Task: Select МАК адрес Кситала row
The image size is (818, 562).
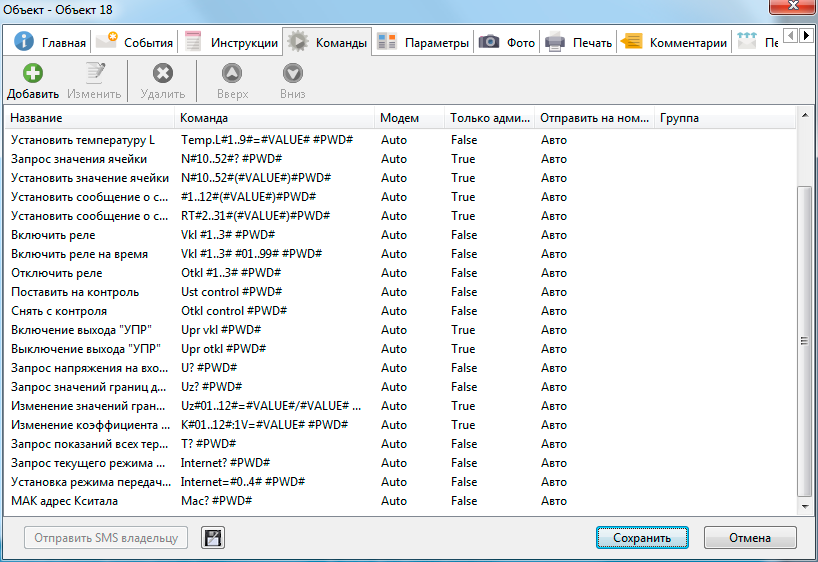Action: (x=400, y=501)
